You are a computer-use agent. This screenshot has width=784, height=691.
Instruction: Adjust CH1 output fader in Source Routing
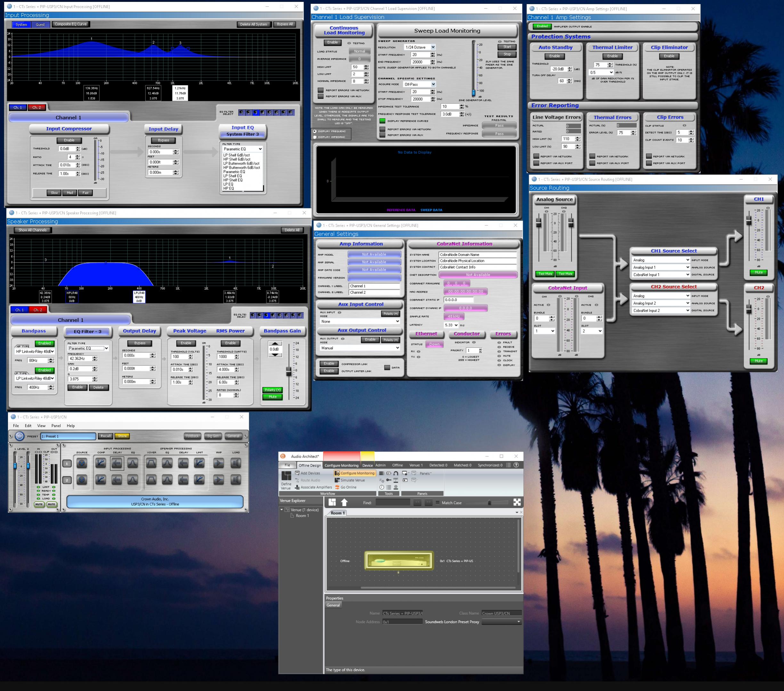click(748, 221)
